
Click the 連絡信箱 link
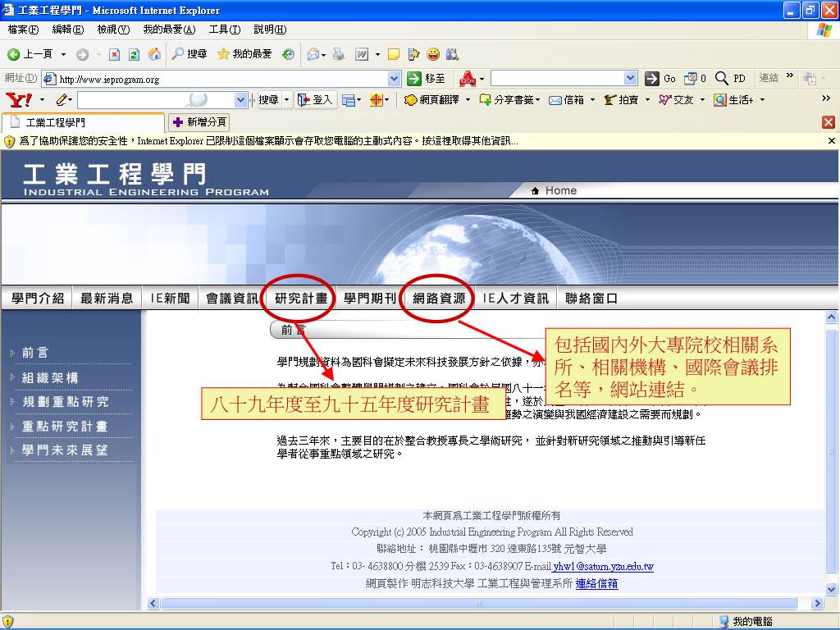point(597,584)
